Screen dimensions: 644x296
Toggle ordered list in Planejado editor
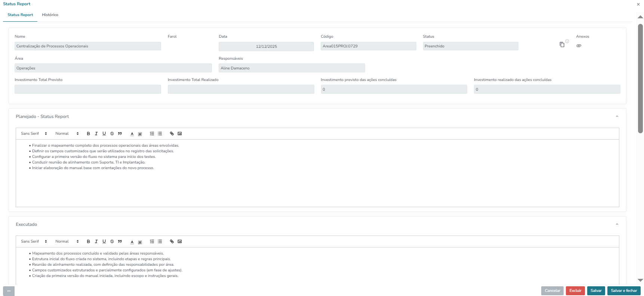[x=152, y=134]
